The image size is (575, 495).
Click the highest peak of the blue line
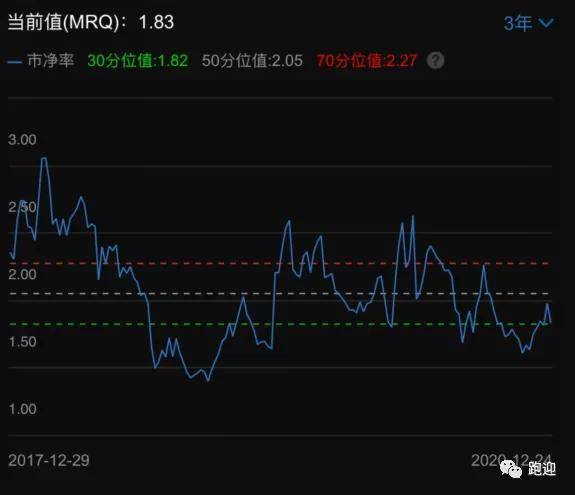click(44, 158)
